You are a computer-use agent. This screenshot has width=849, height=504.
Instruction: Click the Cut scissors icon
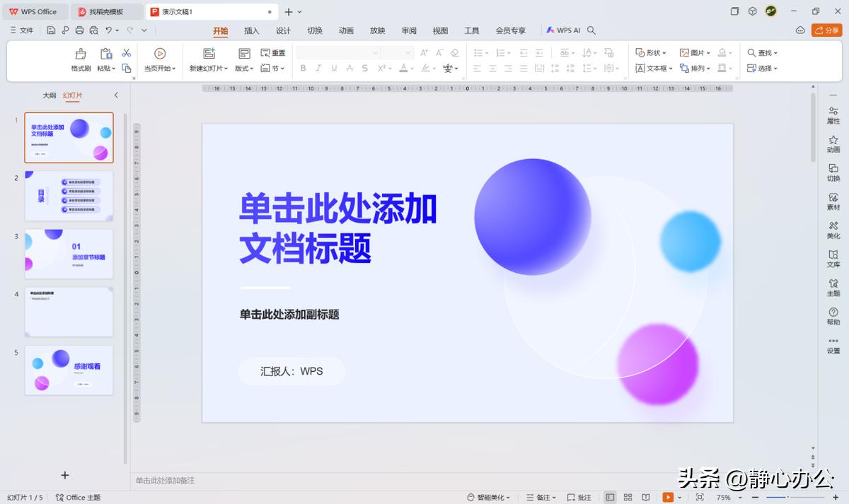click(127, 53)
